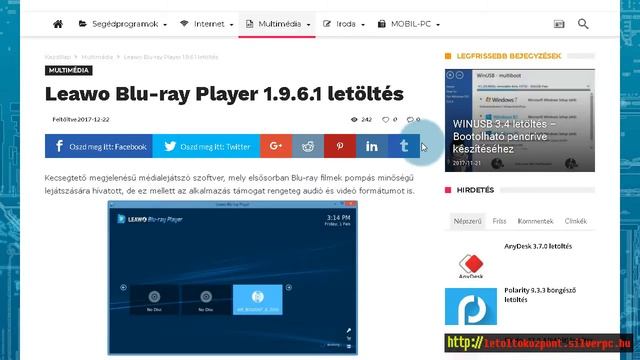The image size is (640, 360).
Task: Switch to the Címkék tab
Action: coord(576,221)
